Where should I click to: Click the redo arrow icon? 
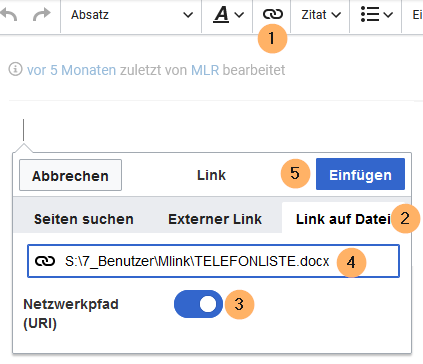(x=42, y=14)
